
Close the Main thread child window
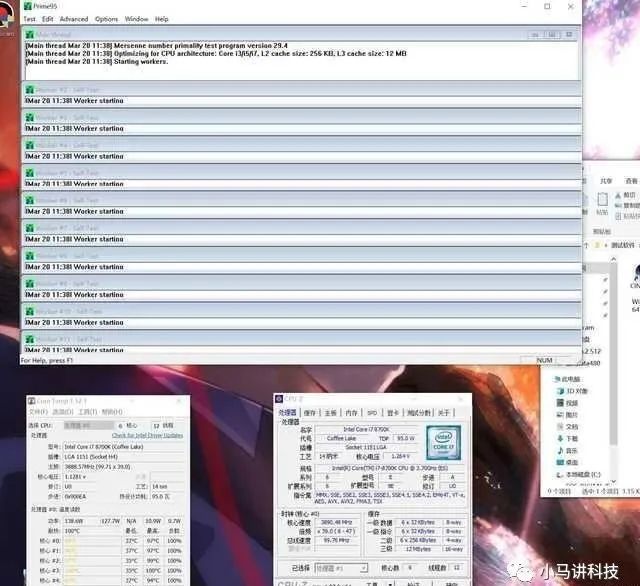coord(569,35)
